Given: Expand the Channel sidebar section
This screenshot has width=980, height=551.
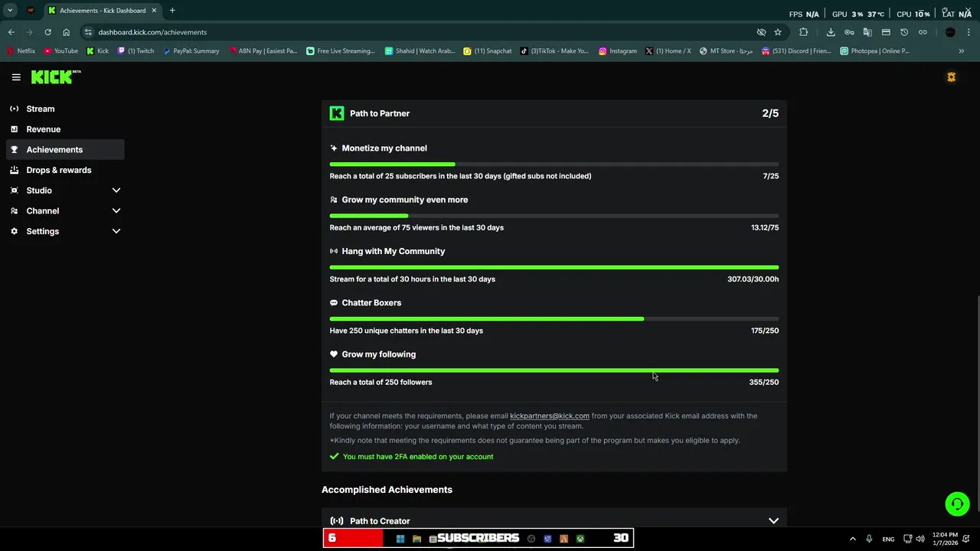Looking at the screenshot, I should point(116,210).
